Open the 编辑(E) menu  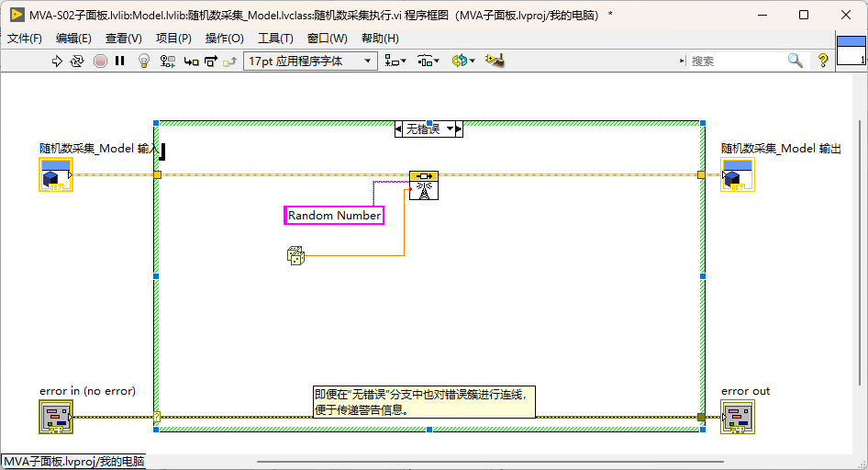pos(73,39)
